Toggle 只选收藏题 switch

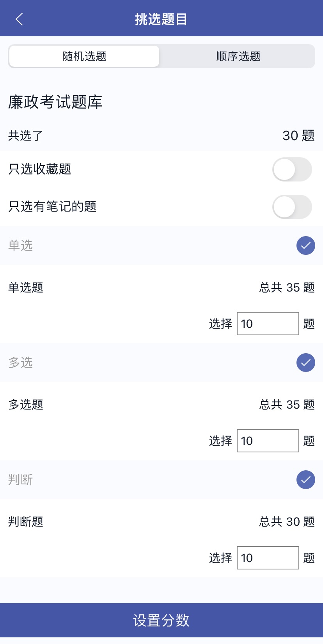click(292, 169)
